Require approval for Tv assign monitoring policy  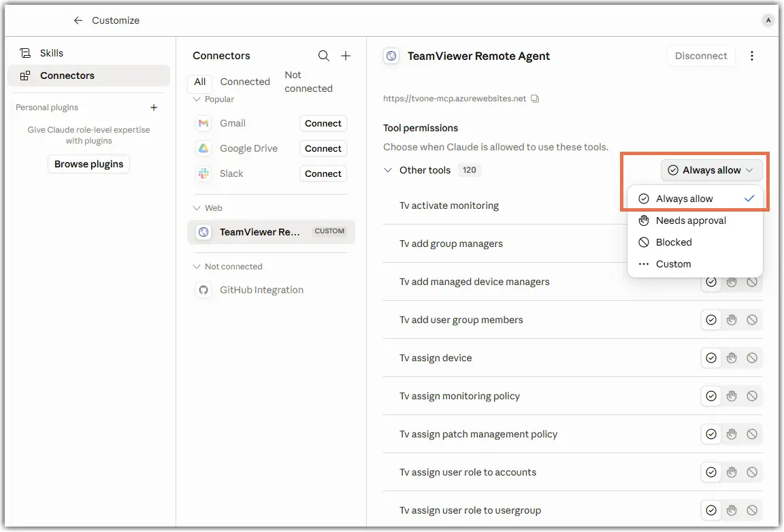732,397
